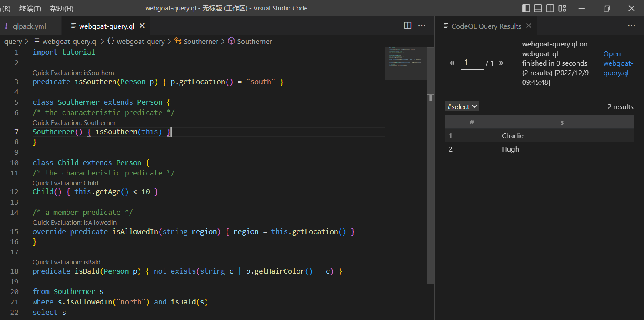The height and width of the screenshot is (320, 644).
Task: Split the editor to the right
Action: tap(408, 26)
